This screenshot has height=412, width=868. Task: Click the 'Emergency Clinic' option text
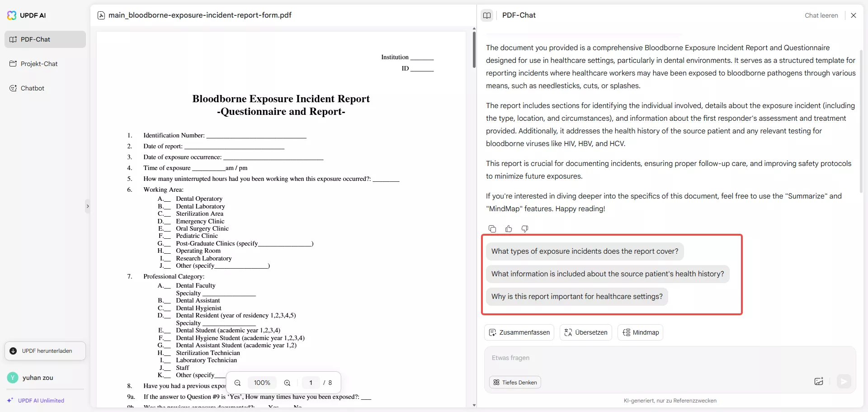pyautogui.click(x=200, y=221)
